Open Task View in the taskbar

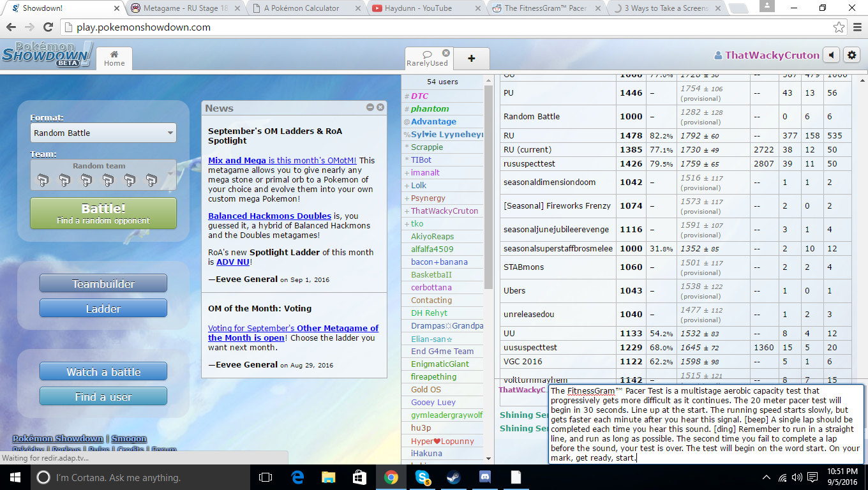tap(266, 477)
